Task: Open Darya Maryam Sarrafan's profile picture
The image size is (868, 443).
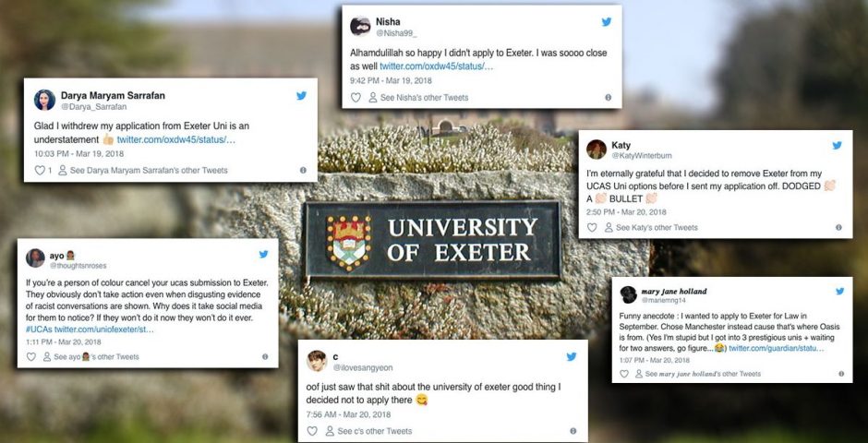Action: [x=44, y=100]
